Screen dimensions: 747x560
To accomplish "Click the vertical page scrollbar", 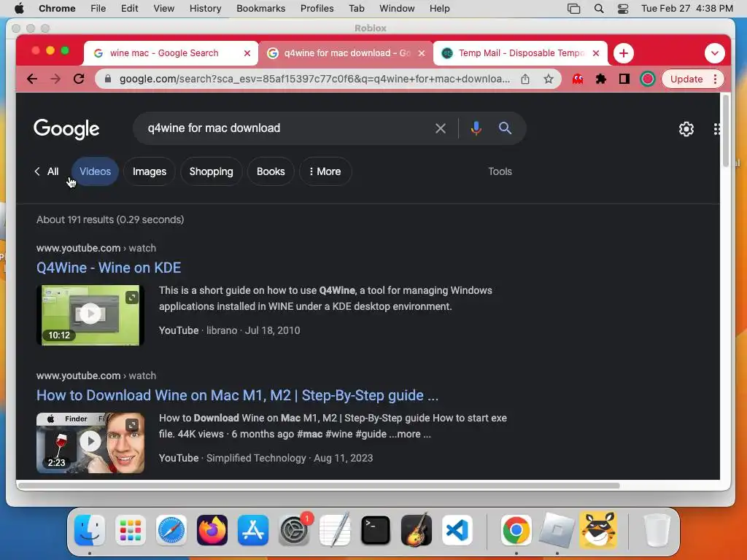I will point(726,131).
